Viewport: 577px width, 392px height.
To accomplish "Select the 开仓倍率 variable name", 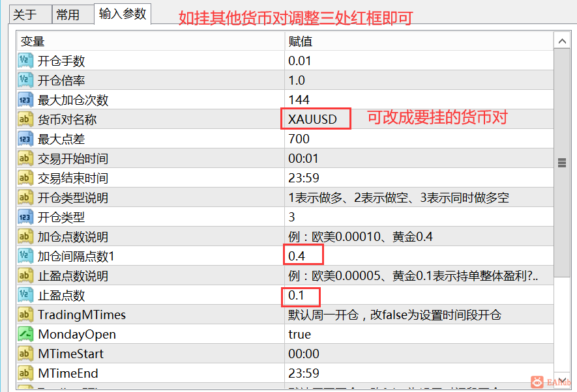I will click(x=61, y=80).
